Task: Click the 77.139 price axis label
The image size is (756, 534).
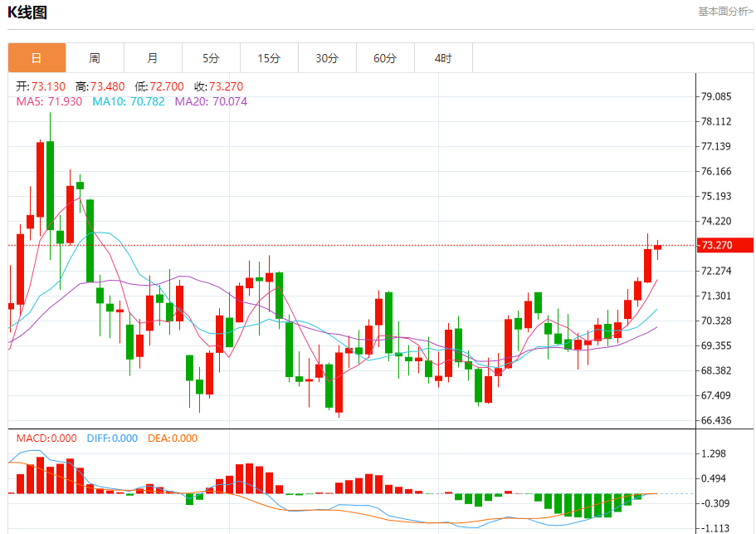Action: pyautogui.click(x=716, y=146)
